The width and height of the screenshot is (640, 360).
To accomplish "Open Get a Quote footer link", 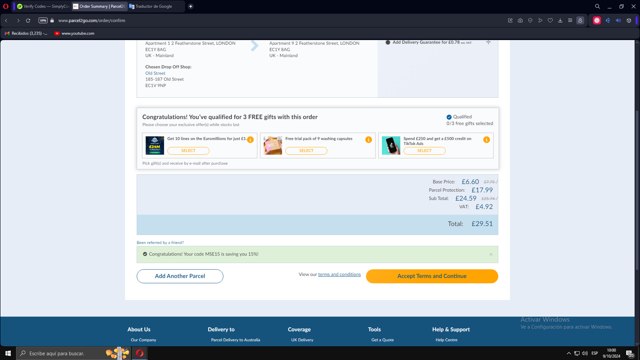I will [382, 340].
